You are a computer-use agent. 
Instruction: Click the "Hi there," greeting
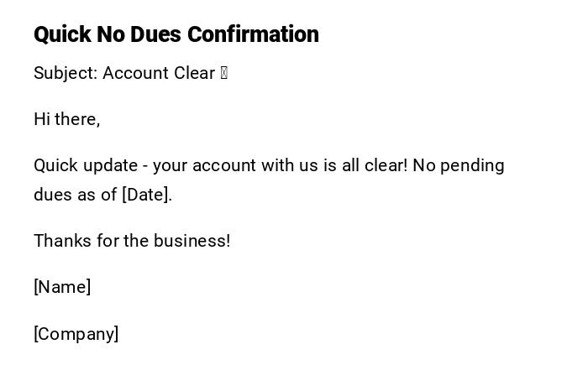pos(67,119)
